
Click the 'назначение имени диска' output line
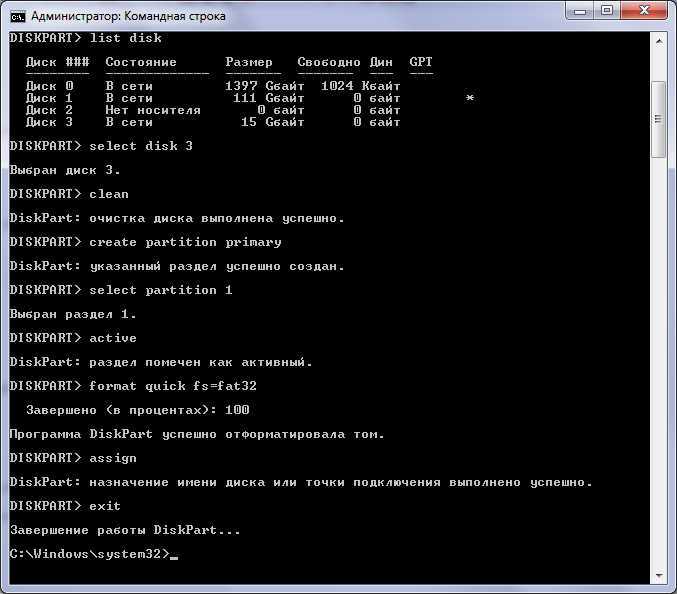(x=301, y=482)
